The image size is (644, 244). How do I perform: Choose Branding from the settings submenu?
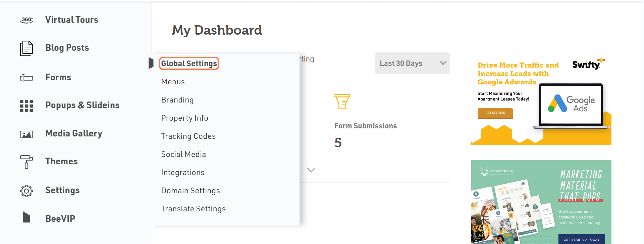tap(177, 100)
